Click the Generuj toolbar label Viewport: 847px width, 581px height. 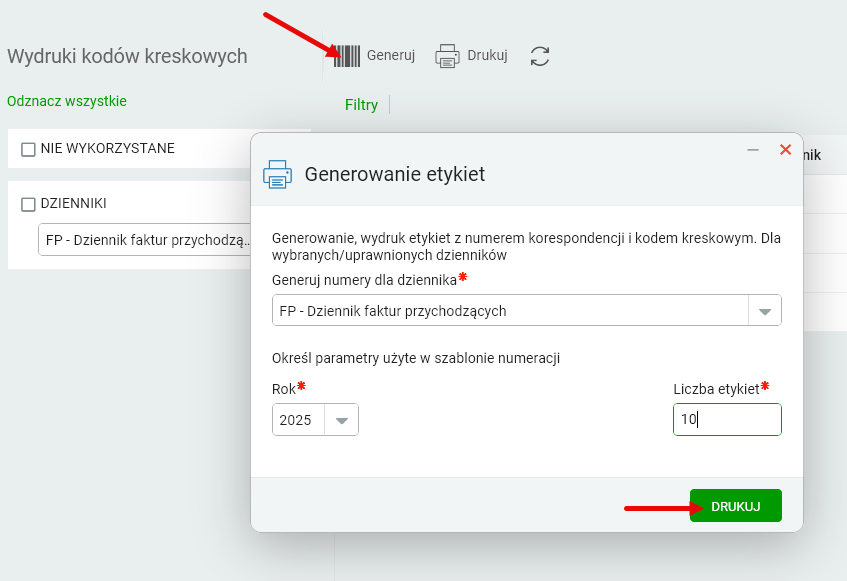[391, 56]
